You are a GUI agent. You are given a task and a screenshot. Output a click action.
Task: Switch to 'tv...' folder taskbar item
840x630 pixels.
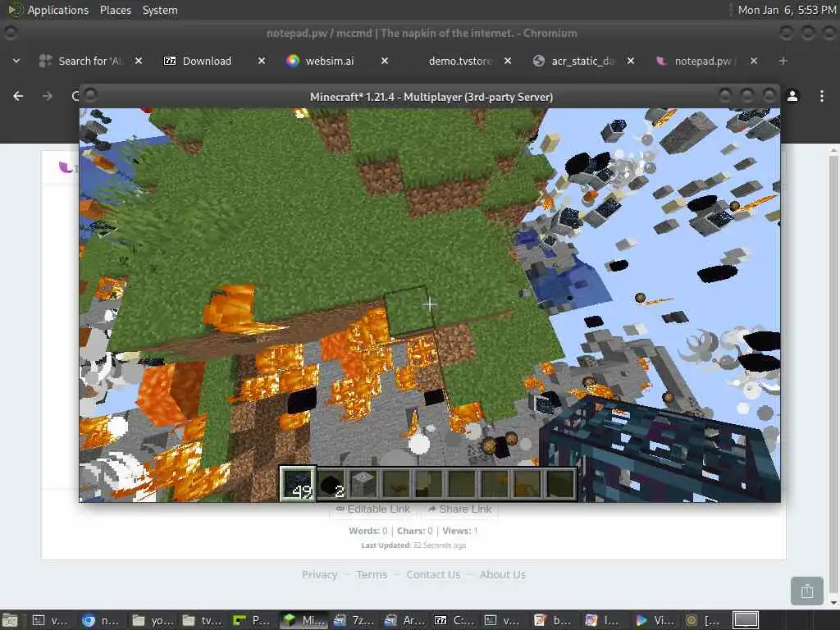[202, 620]
